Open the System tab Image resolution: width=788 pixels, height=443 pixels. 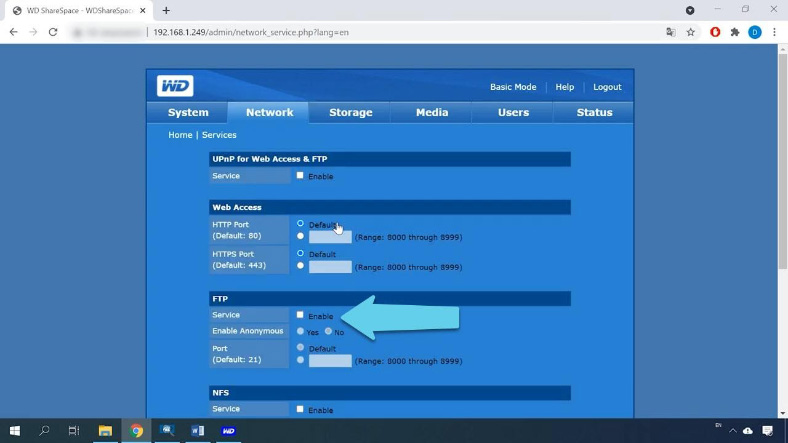188,113
